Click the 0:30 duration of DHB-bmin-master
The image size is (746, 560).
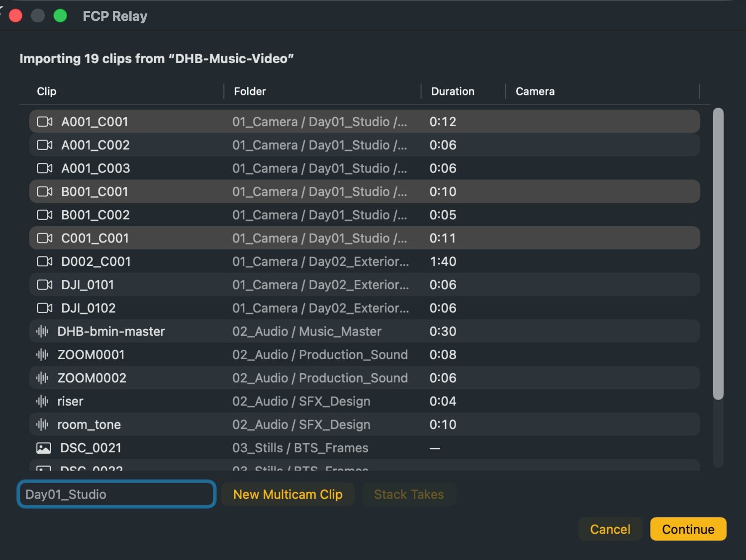443,331
